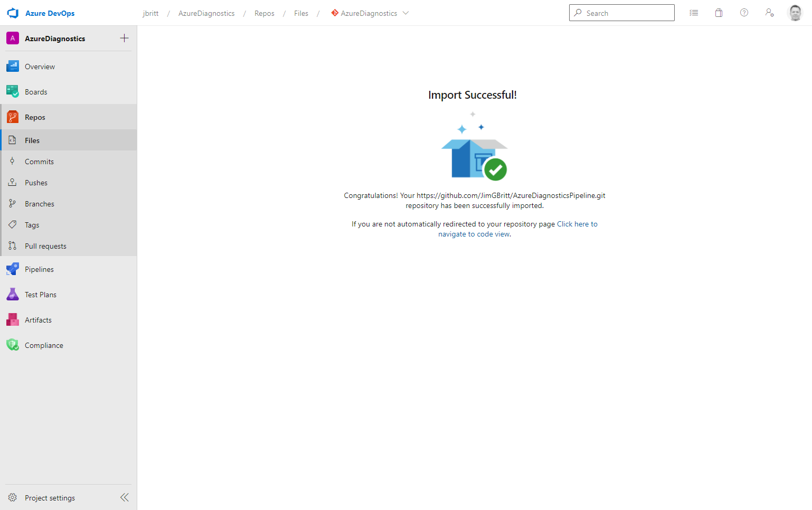Select Test Plans in the sidebar
The image size is (812, 510).
(41, 295)
